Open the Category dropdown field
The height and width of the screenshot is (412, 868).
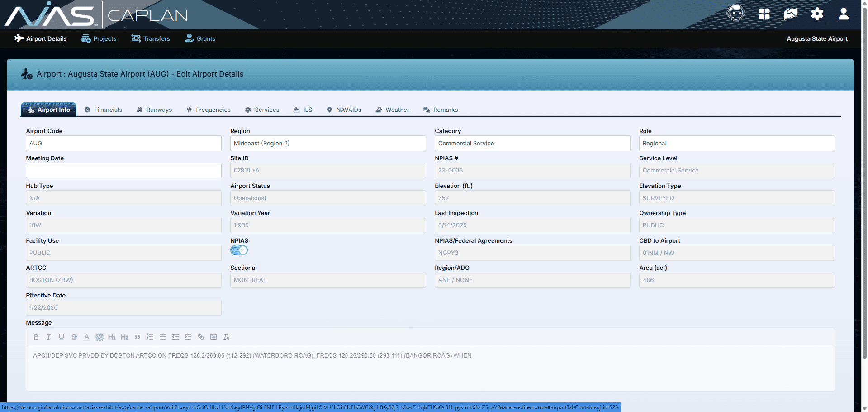(532, 144)
